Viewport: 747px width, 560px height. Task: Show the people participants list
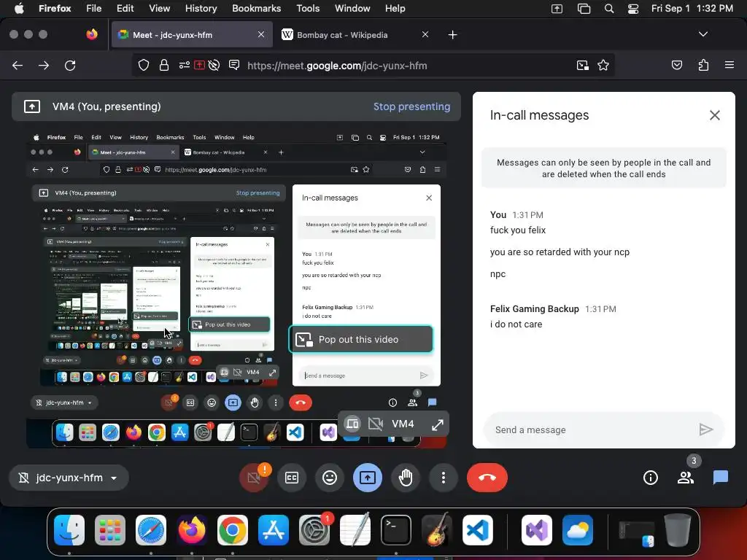click(686, 477)
